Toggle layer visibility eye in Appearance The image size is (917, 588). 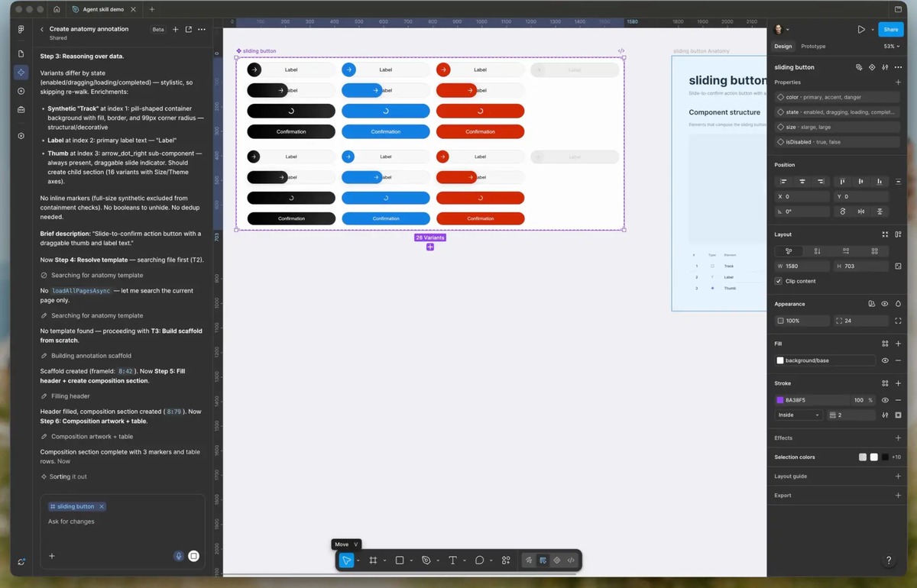pyautogui.click(x=885, y=304)
